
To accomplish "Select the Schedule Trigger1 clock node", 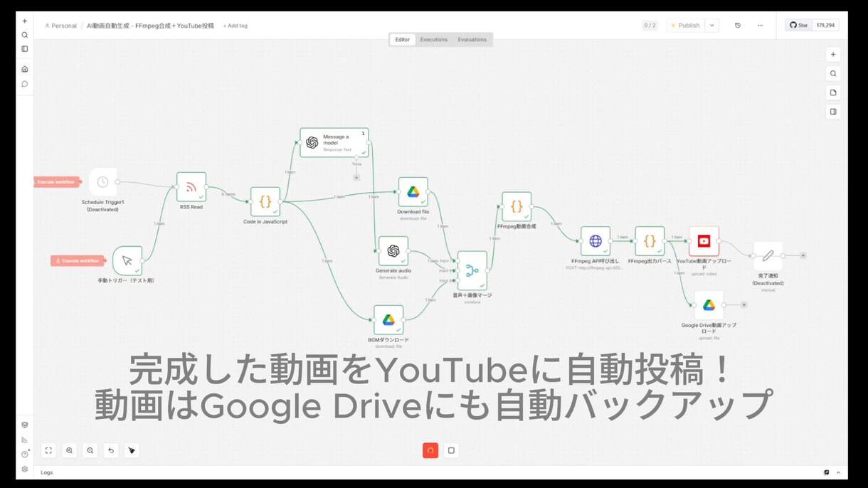I will [x=103, y=182].
